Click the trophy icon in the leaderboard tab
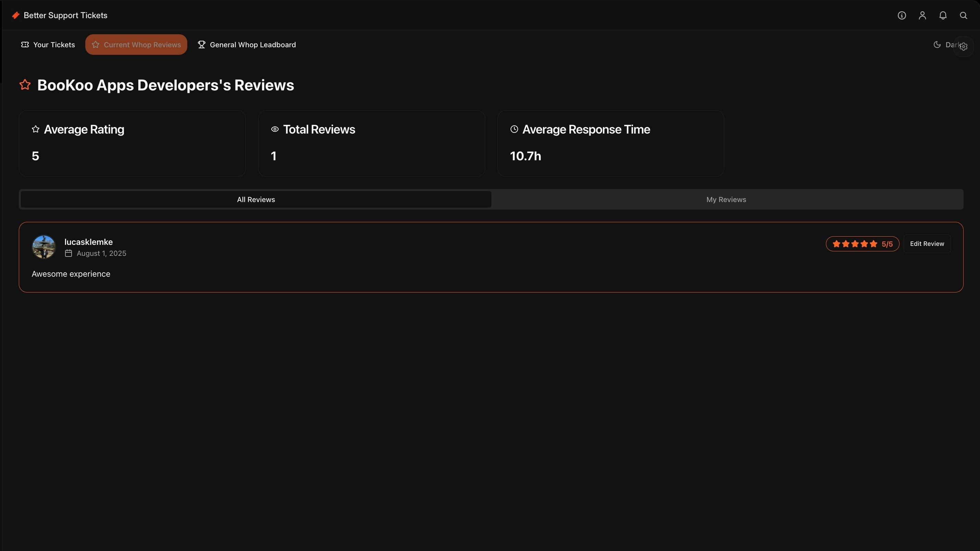Screen dimensions: 980x551 click(202, 45)
